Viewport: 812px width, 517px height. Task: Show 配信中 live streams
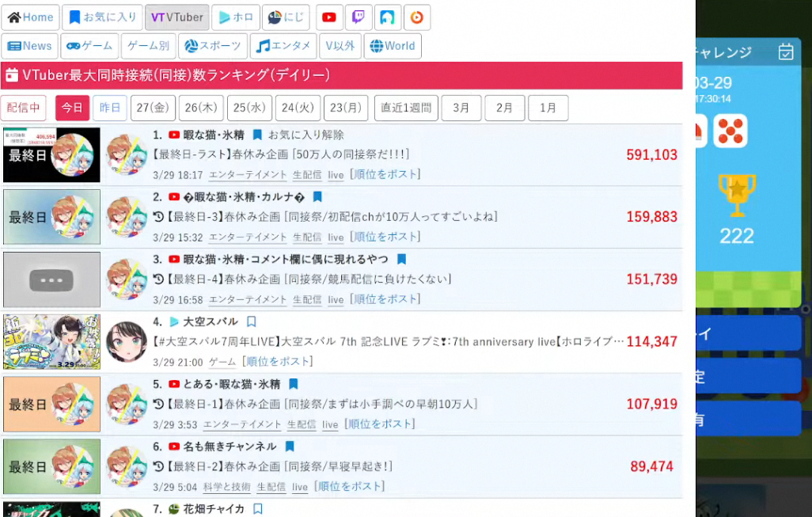(x=23, y=108)
